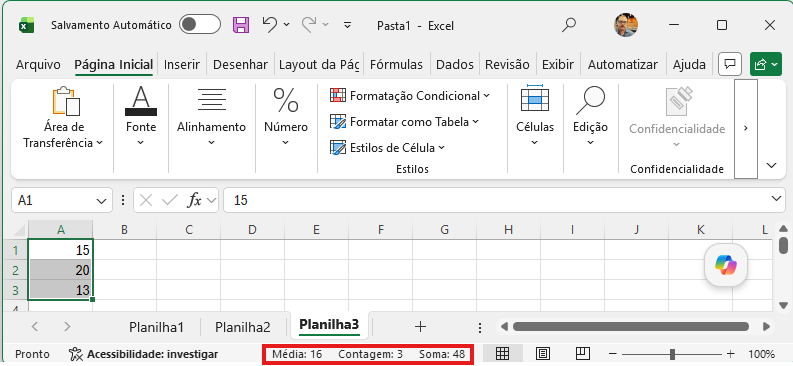Click the zoom slider handle
This screenshot has height=366, width=793.
coord(672,354)
